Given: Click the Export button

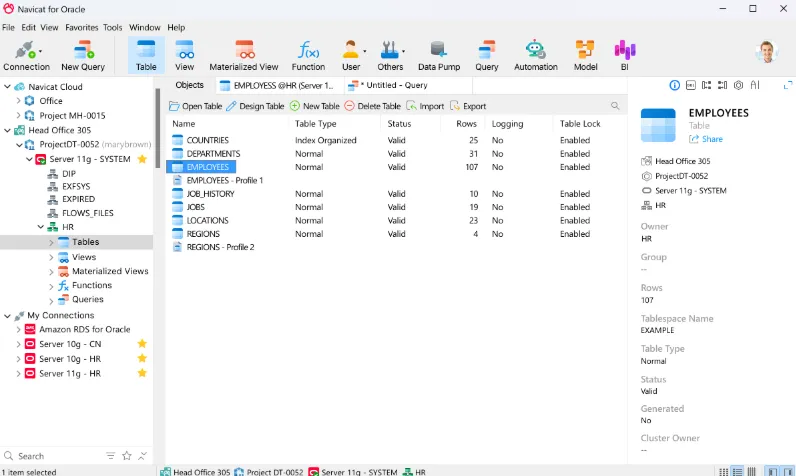Looking at the screenshot, I should coord(468,106).
